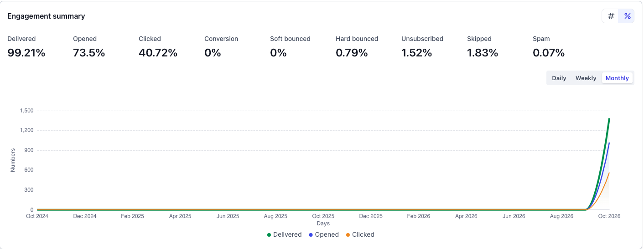
Task: Click the 900 y-axis value
Action: click(x=29, y=150)
